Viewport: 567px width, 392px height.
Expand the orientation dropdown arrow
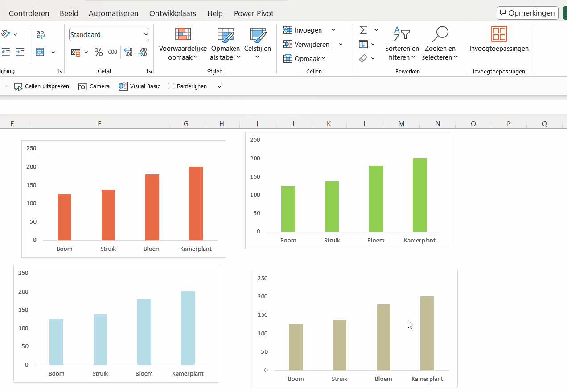pyautogui.click(x=16, y=34)
